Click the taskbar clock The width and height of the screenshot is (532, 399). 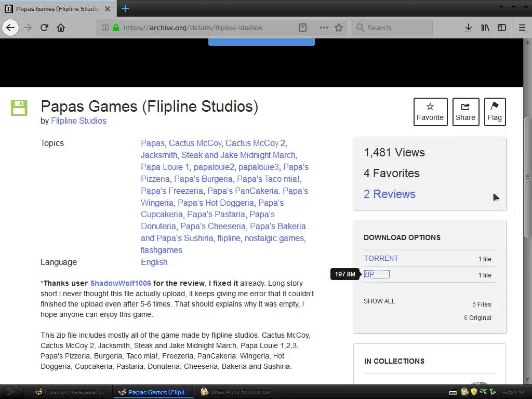click(x=513, y=392)
